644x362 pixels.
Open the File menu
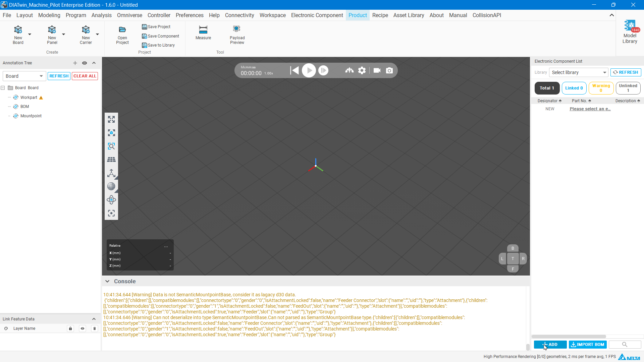(7, 15)
